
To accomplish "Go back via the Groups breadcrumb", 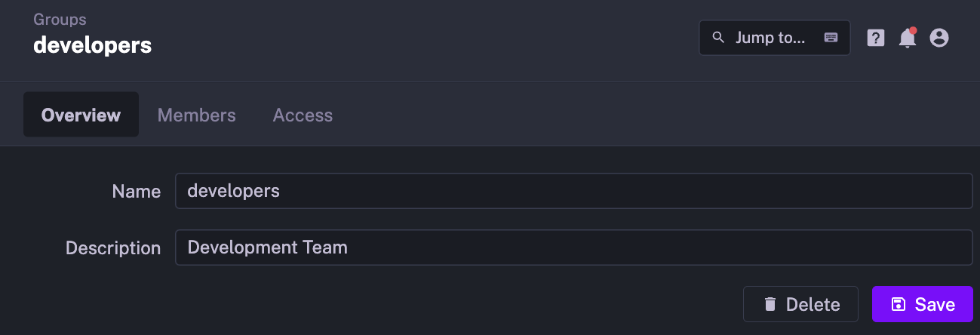I will [x=60, y=19].
